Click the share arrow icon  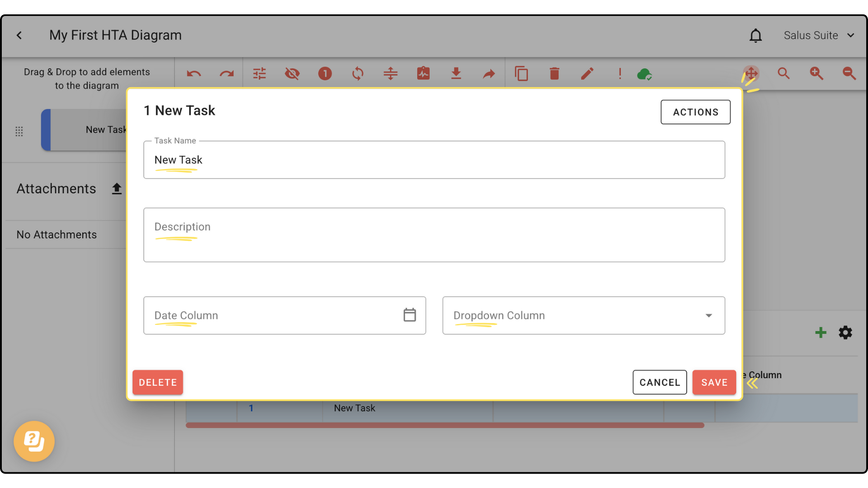coord(489,74)
